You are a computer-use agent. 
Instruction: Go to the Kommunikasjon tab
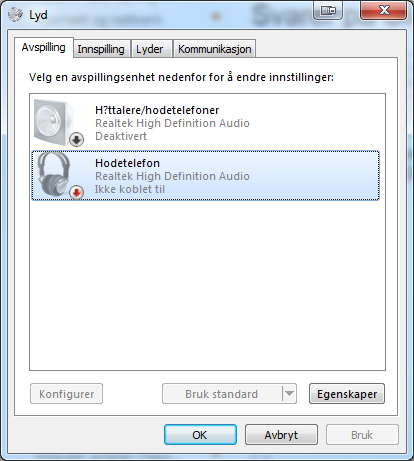coord(214,49)
